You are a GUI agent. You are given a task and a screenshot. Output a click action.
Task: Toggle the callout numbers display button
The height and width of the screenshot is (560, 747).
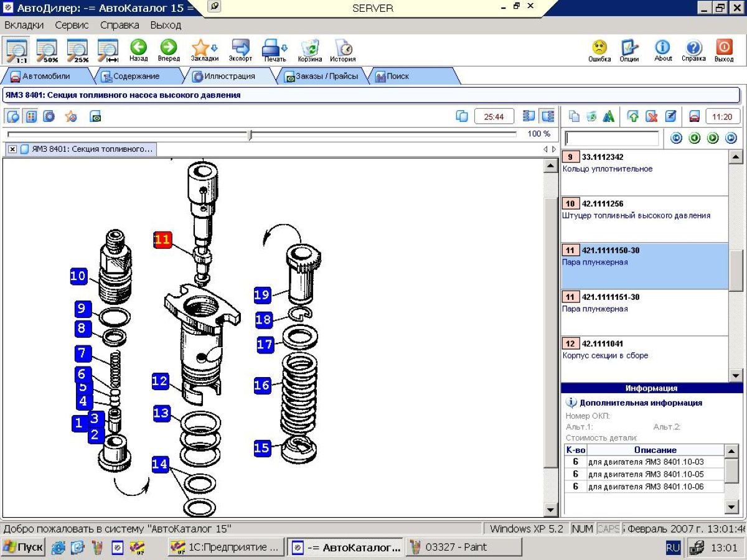point(31,116)
